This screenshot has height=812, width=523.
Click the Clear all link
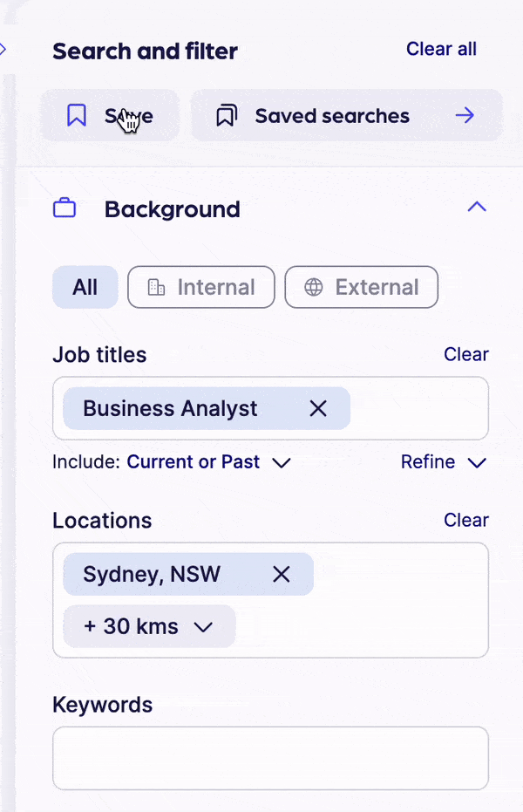click(441, 49)
